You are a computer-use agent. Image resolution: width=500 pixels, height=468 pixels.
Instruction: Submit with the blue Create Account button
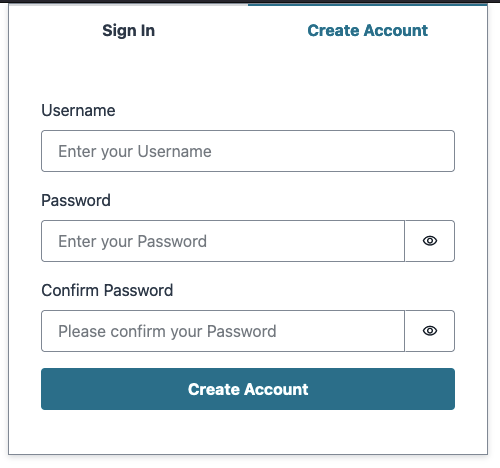tap(248, 389)
